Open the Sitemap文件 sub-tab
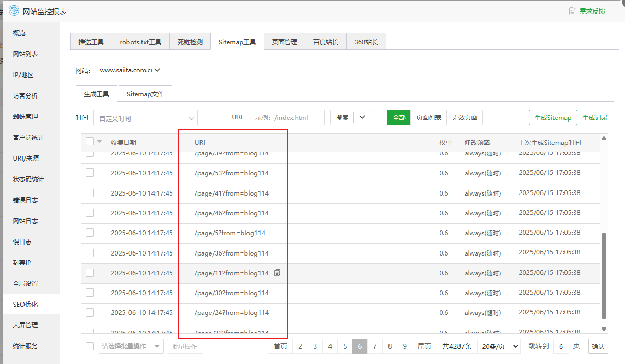This screenshot has height=364, width=625. pyautogui.click(x=145, y=94)
